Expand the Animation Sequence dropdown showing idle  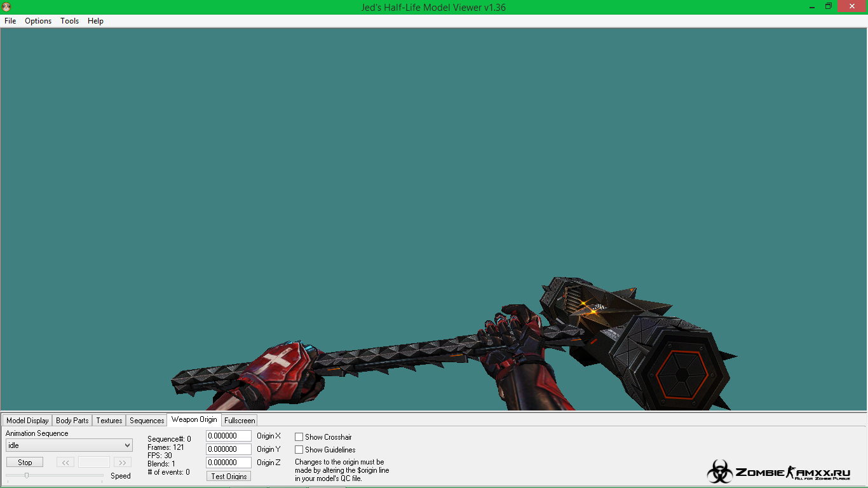[69, 445]
